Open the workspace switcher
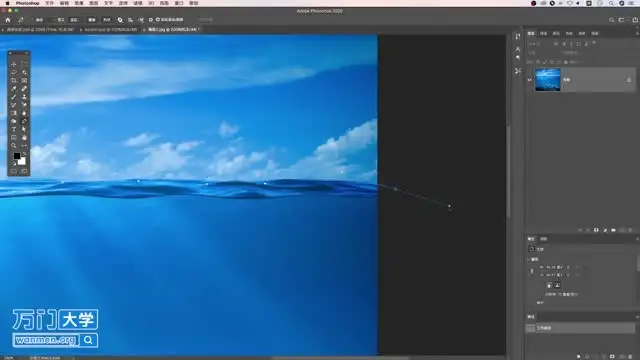640x360 pixels. coord(622,20)
